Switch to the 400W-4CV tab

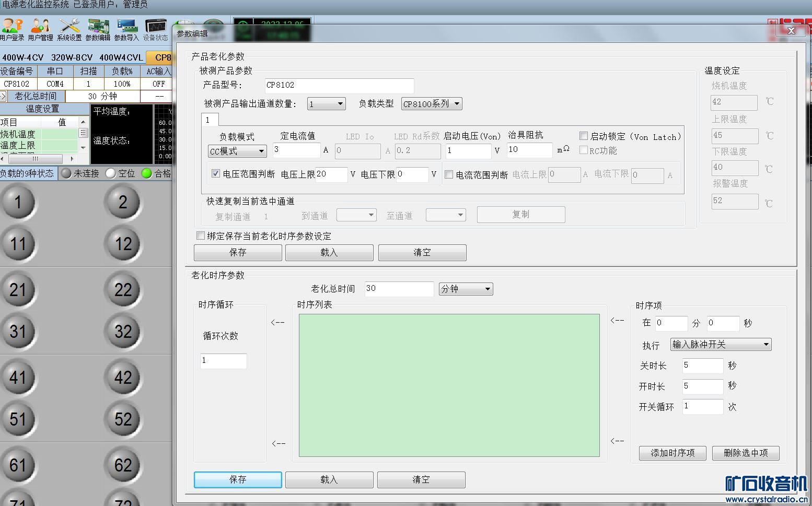(23, 57)
